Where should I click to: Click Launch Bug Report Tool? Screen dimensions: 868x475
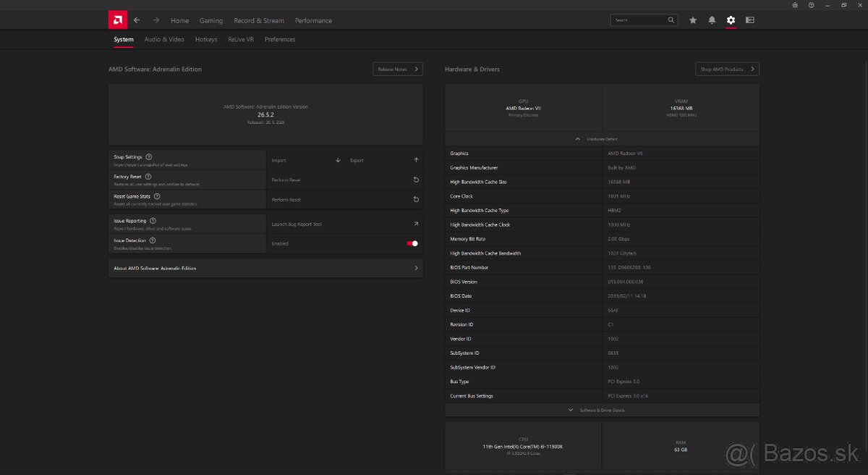click(x=345, y=224)
